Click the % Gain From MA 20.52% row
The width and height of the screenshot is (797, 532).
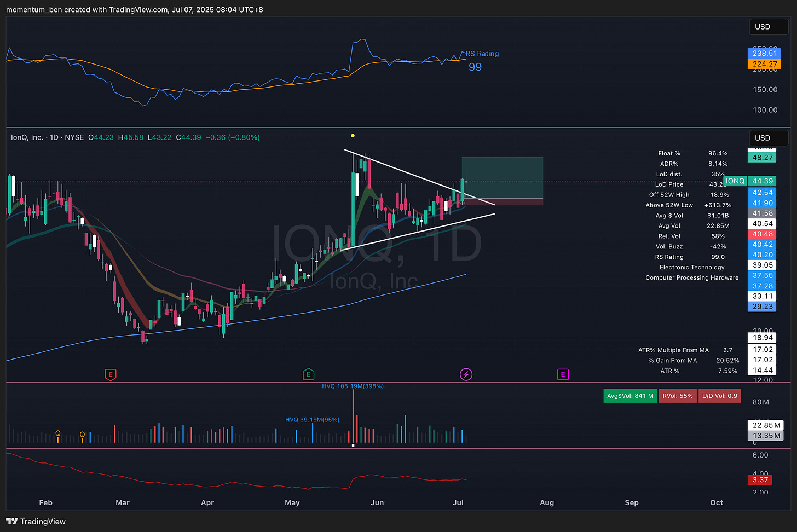pos(694,361)
